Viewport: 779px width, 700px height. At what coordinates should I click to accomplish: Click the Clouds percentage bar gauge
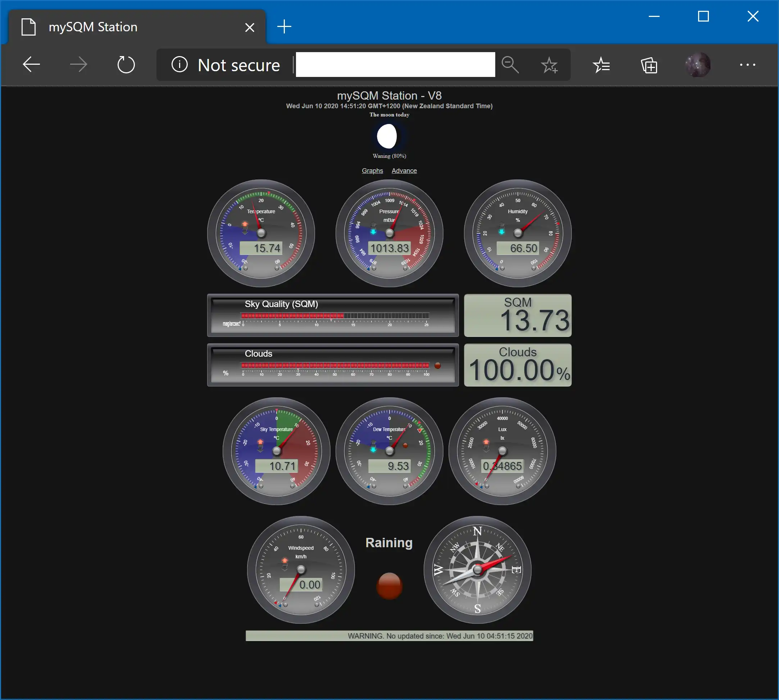point(333,365)
